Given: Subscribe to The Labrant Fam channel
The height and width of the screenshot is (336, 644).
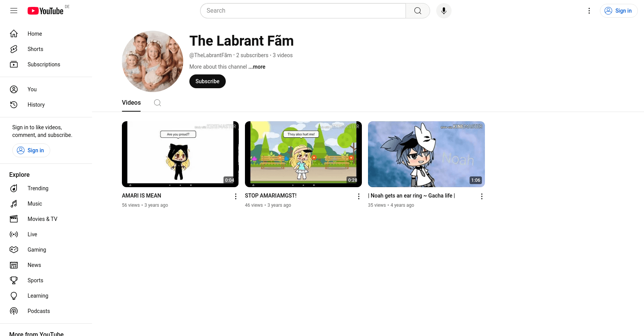Looking at the screenshot, I should click(207, 81).
